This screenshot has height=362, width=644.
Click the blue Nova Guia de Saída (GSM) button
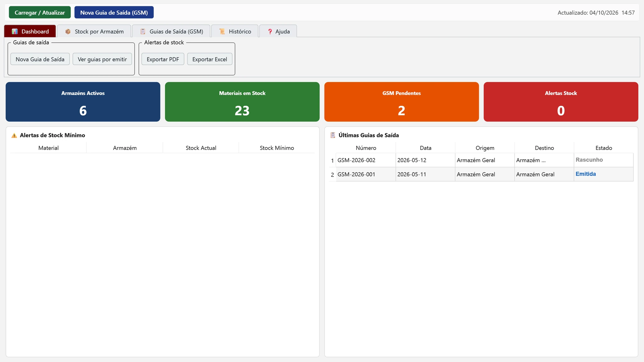[114, 13]
